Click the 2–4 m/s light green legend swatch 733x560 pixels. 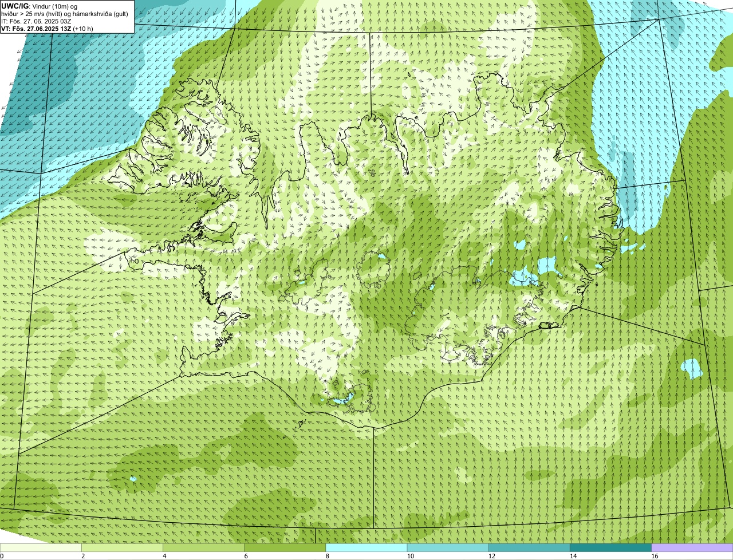pyautogui.click(x=123, y=547)
